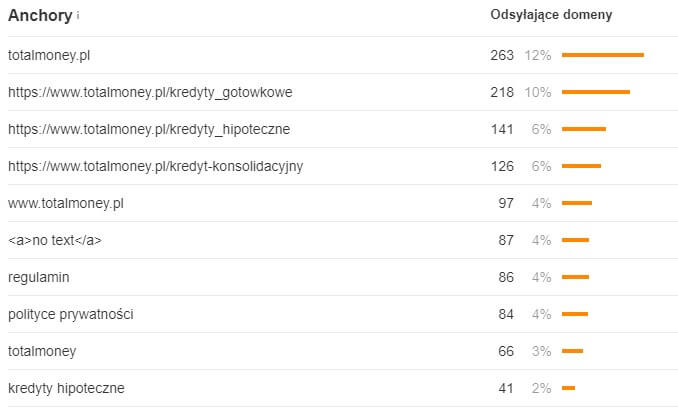The image size is (678, 408).
Task: Click the orange bar for 12% share
Action: (602, 55)
